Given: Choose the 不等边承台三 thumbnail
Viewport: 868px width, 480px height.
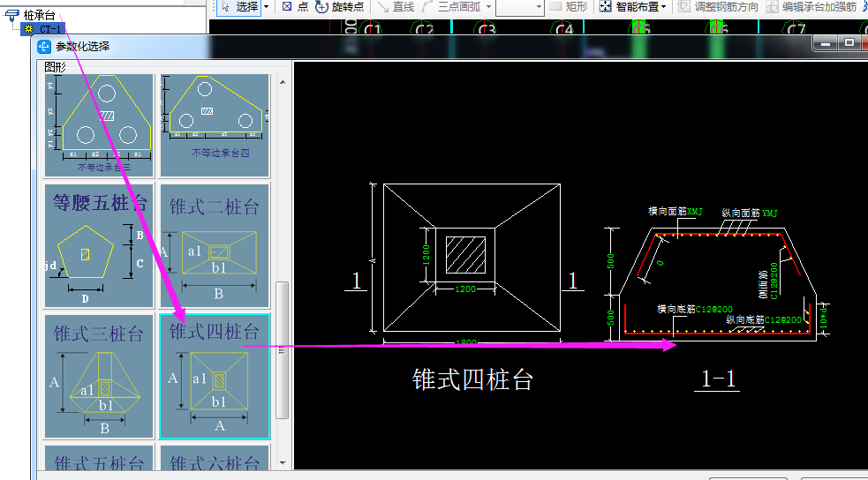Looking at the screenshot, I should tap(99, 125).
